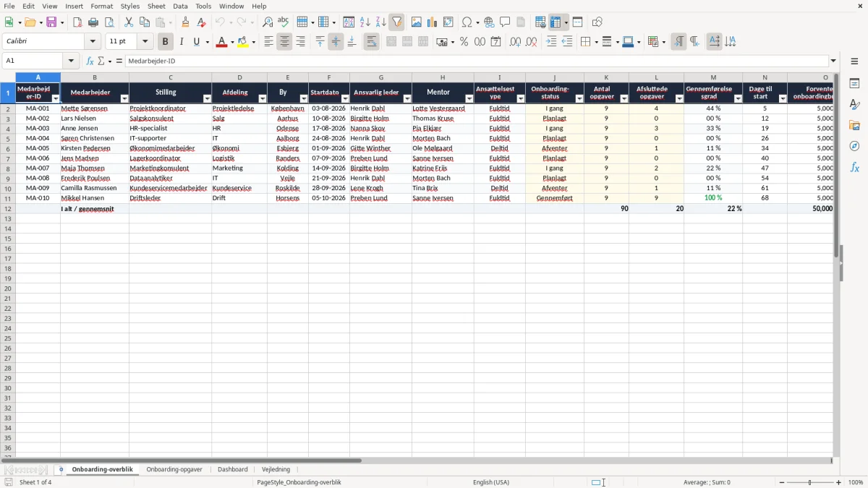
Task: Toggle Align Left
Action: coord(268,42)
